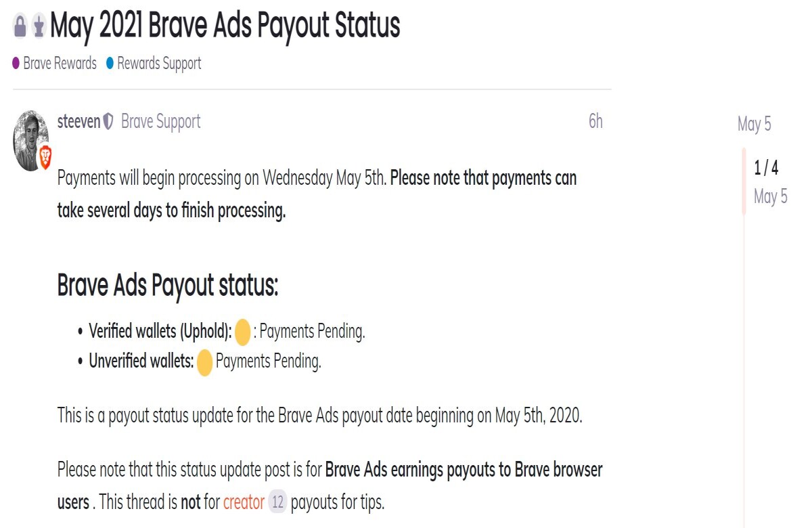
Task: Click the moderator shield icon next to steeven
Action: [108, 122]
